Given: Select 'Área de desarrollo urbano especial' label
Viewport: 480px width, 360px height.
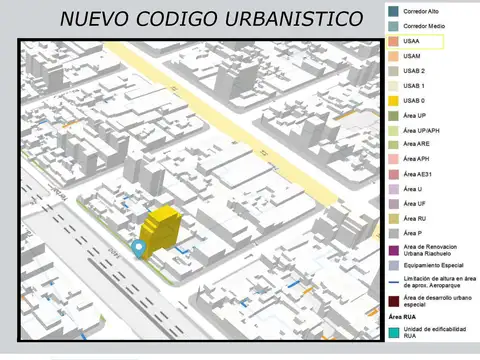Looking at the screenshot, I should tap(438, 301).
